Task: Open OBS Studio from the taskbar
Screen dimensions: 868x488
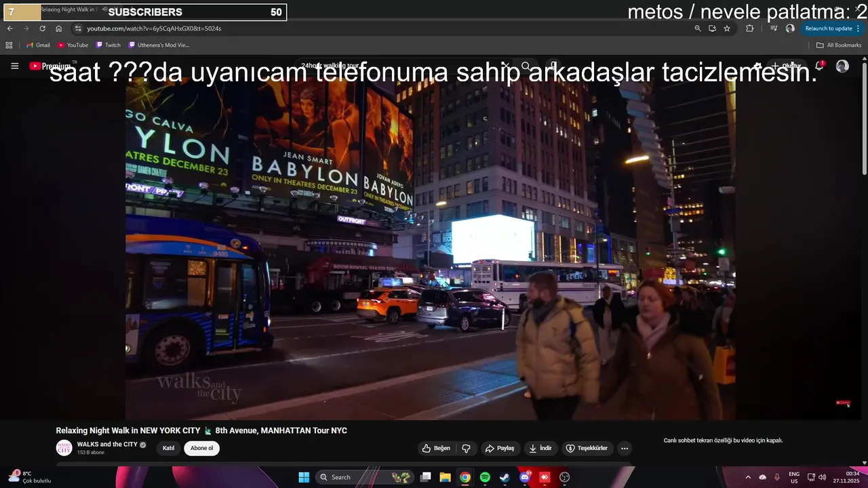Action: pyautogui.click(x=564, y=477)
